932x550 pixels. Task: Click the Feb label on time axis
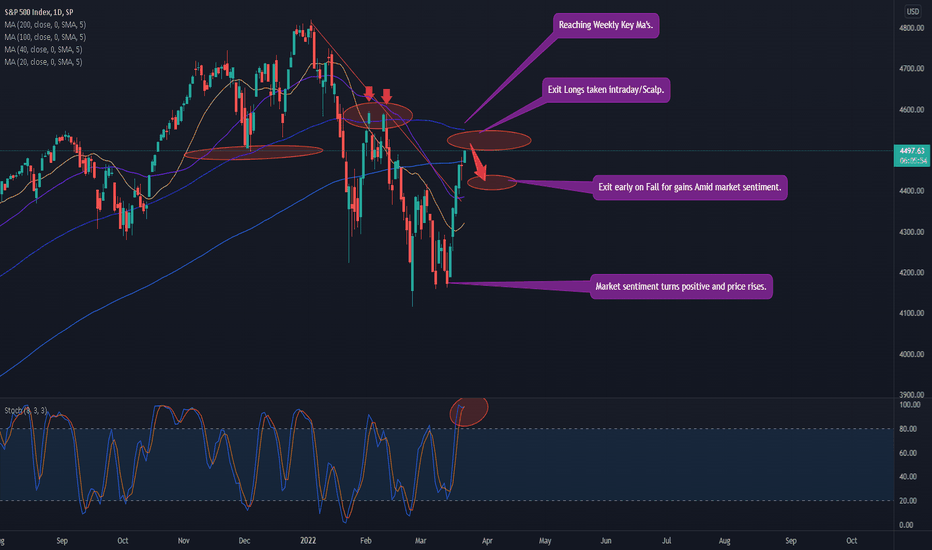pyautogui.click(x=366, y=540)
